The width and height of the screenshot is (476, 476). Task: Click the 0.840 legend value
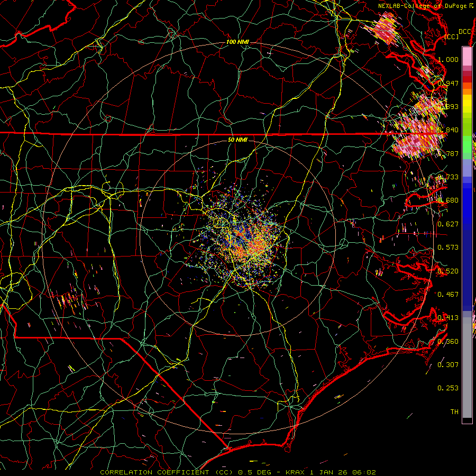(448, 130)
